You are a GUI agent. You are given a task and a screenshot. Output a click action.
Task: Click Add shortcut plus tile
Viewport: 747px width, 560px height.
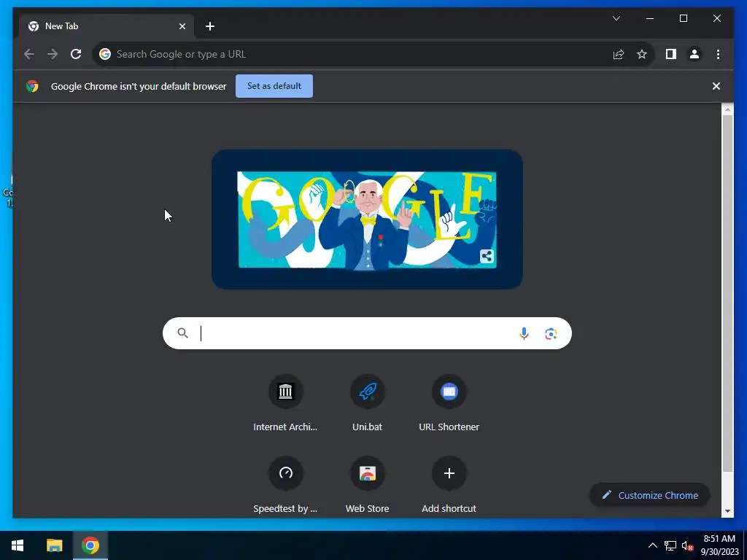(449, 485)
